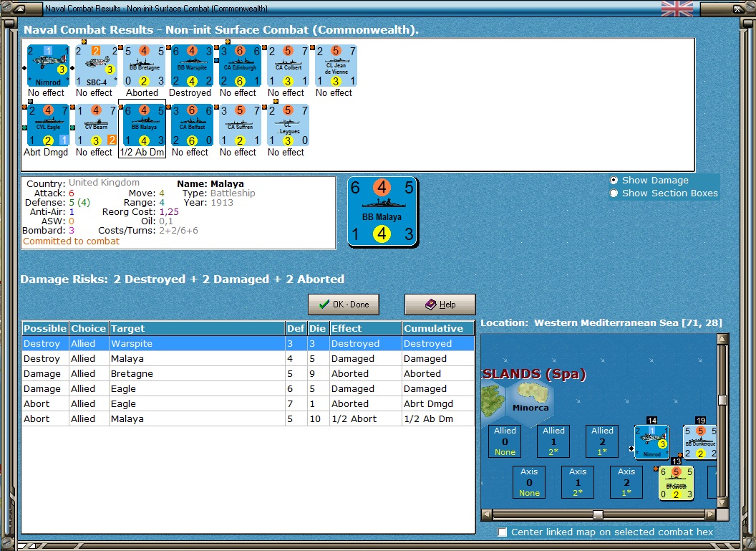756x551 pixels.
Task: Click the Nimrod counter on the map
Action: pos(651,441)
